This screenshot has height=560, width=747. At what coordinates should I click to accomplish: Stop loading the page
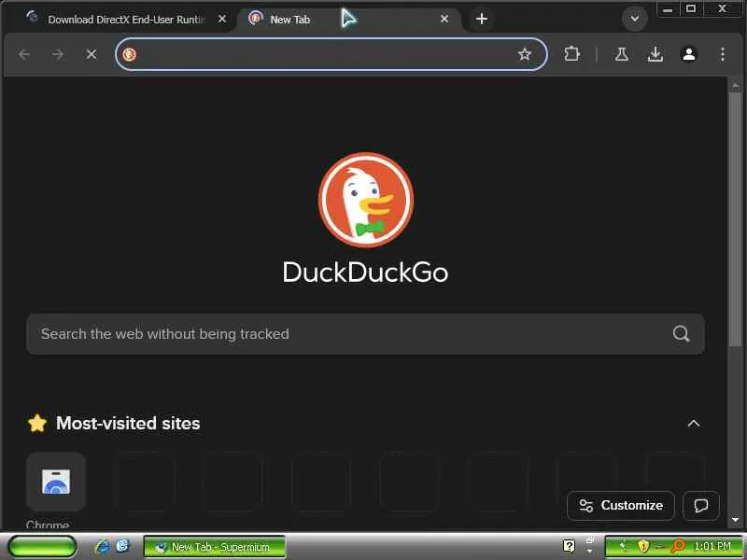pyautogui.click(x=91, y=54)
